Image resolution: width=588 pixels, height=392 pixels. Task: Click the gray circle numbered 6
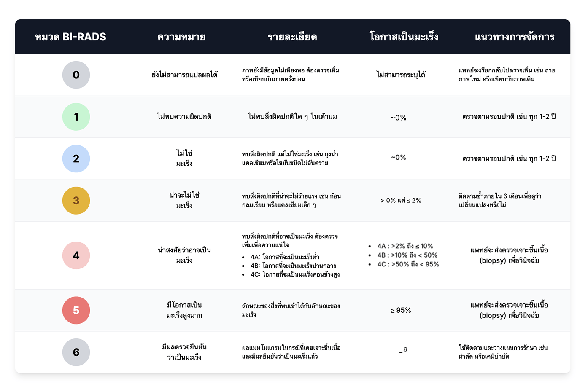coord(76,352)
